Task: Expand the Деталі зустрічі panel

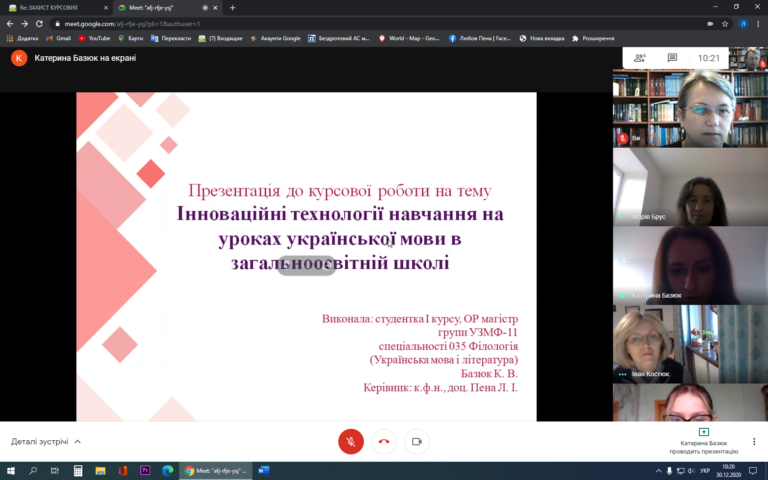Action: coord(46,441)
